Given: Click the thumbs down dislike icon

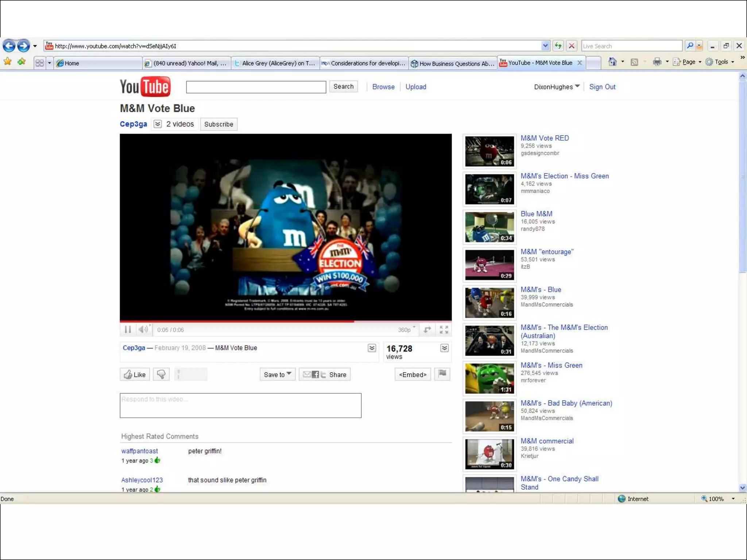Looking at the screenshot, I should pyautogui.click(x=161, y=374).
